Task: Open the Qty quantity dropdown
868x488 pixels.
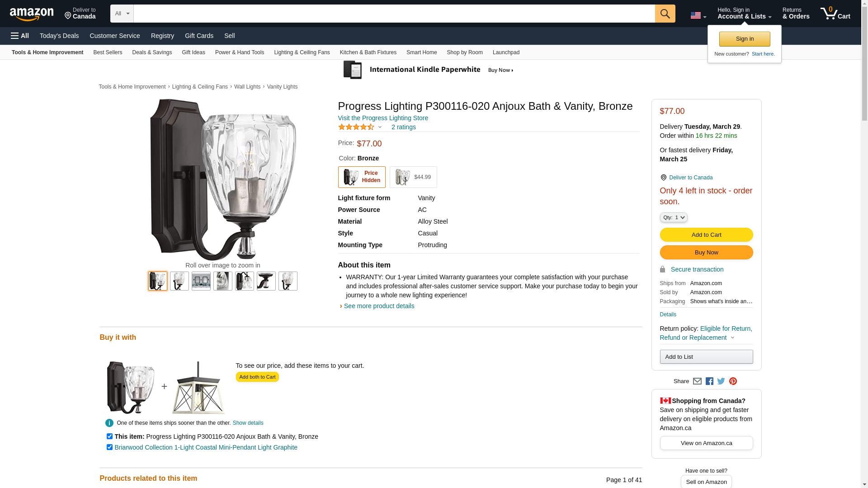Action: pyautogui.click(x=673, y=217)
